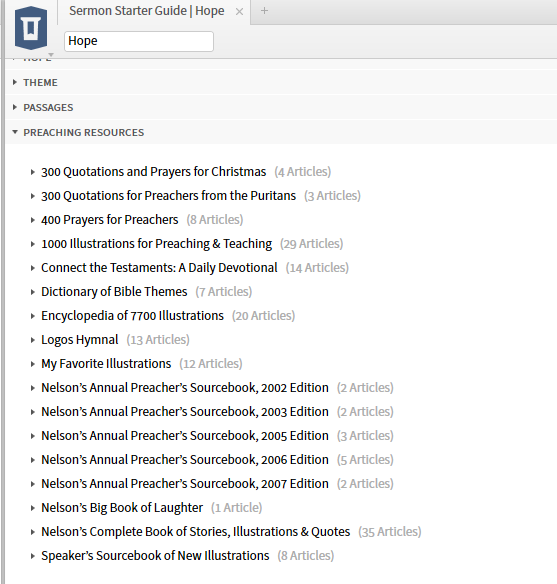
Task: Add a new tab with the plus icon
Action: coord(264,11)
